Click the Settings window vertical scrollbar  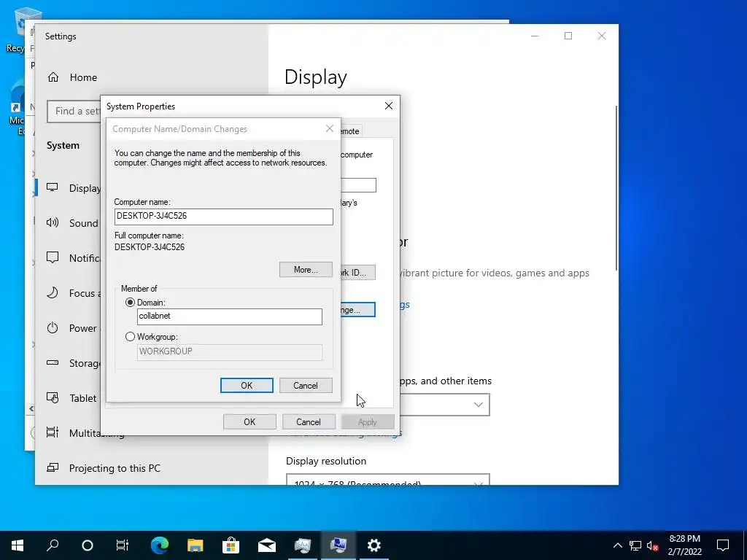pos(616,188)
